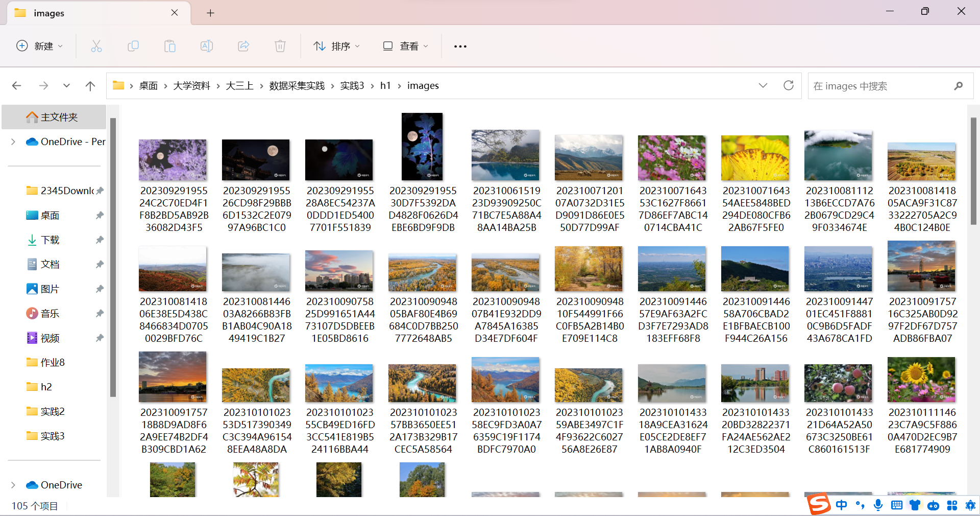The height and width of the screenshot is (516, 980).
Task: Open the IME soft keyboard icon
Action: coord(896,505)
